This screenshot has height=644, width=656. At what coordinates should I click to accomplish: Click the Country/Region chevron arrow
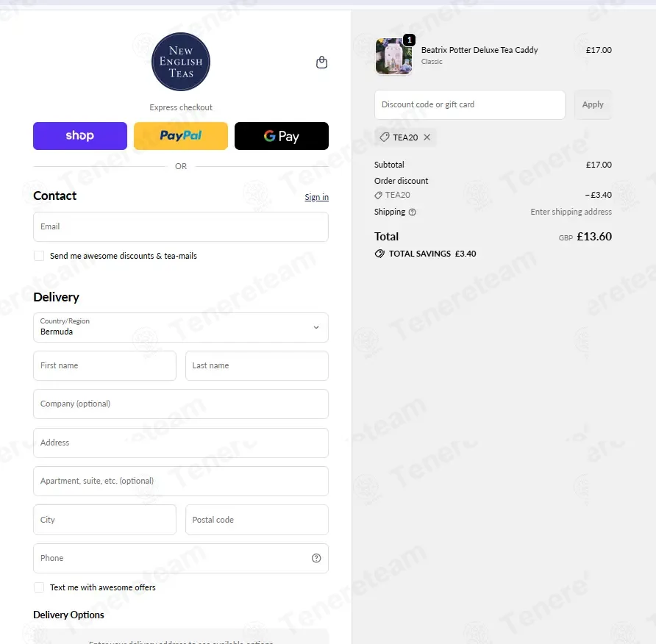[x=316, y=327]
